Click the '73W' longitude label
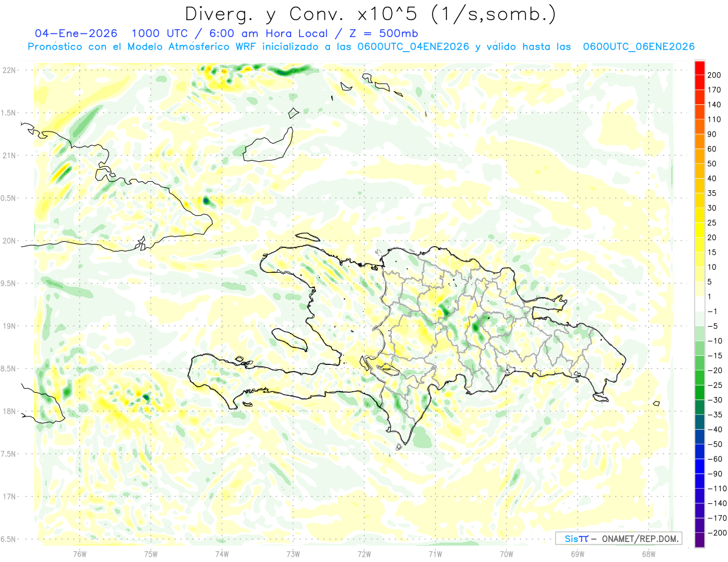 293,554
